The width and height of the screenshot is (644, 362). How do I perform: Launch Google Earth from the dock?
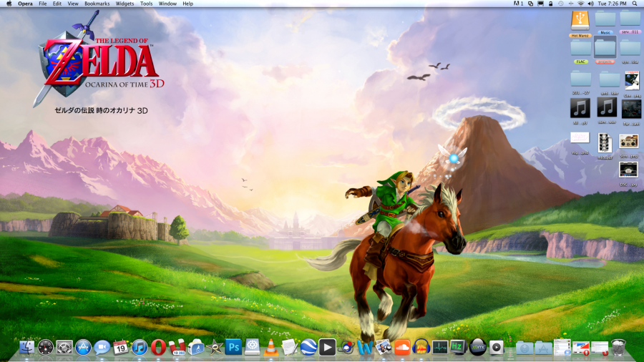tap(308, 348)
